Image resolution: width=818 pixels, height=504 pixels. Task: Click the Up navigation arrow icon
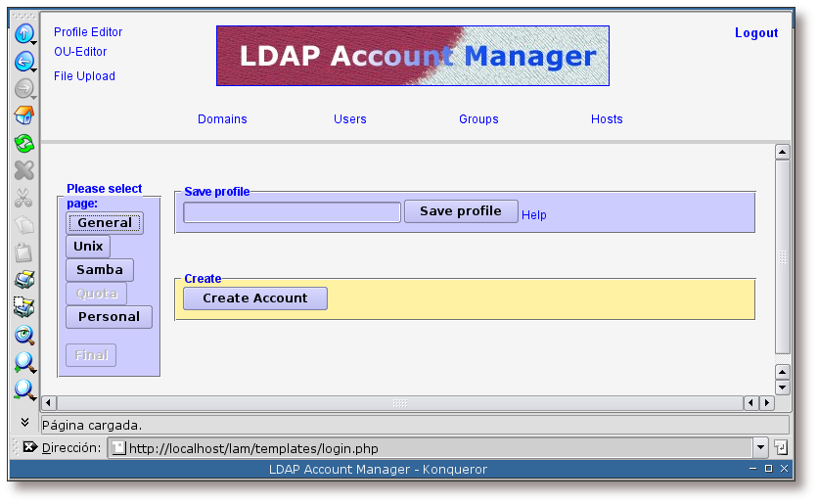point(24,33)
